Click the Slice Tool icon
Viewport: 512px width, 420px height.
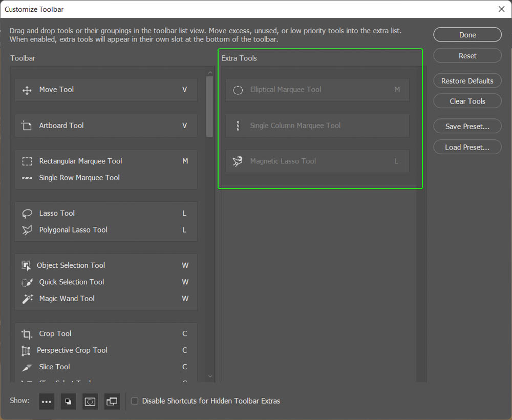(27, 367)
